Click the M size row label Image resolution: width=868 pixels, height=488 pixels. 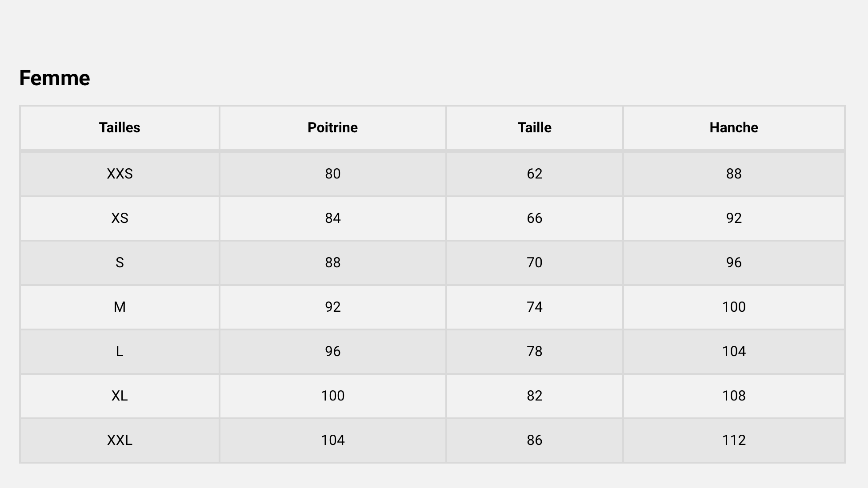pyautogui.click(x=120, y=307)
